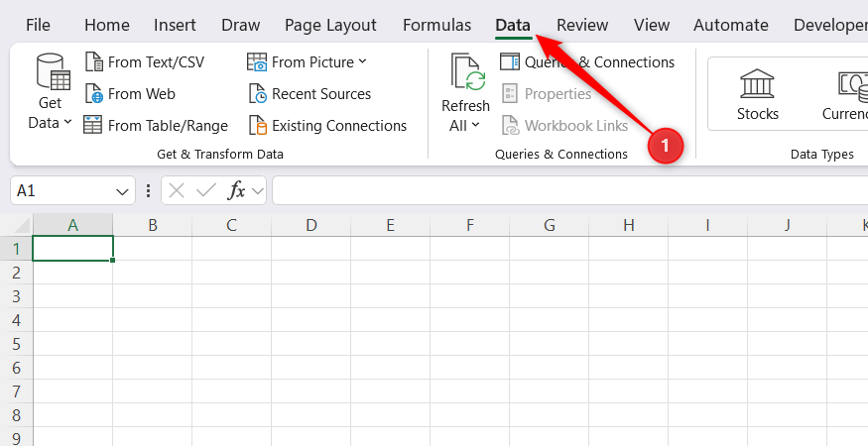Viewport: 868px width, 446px height.
Task: Select row 3 header
Action: click(17, 296)
